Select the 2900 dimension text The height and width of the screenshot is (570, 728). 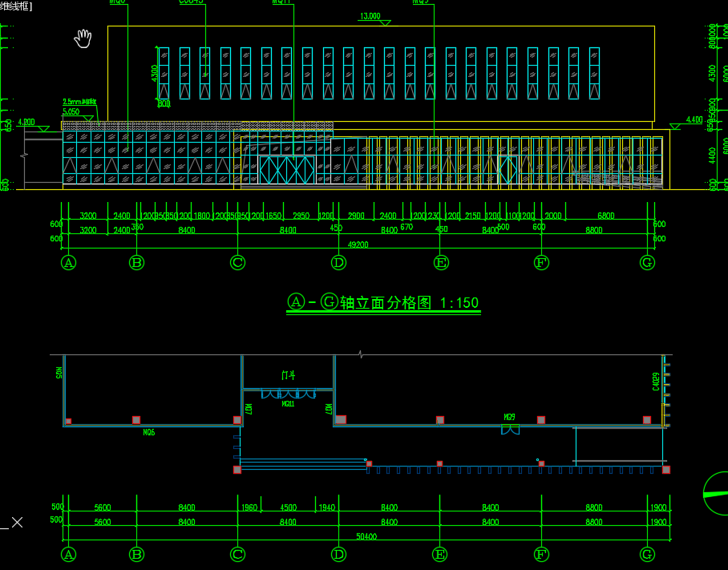tap(356, 216)
